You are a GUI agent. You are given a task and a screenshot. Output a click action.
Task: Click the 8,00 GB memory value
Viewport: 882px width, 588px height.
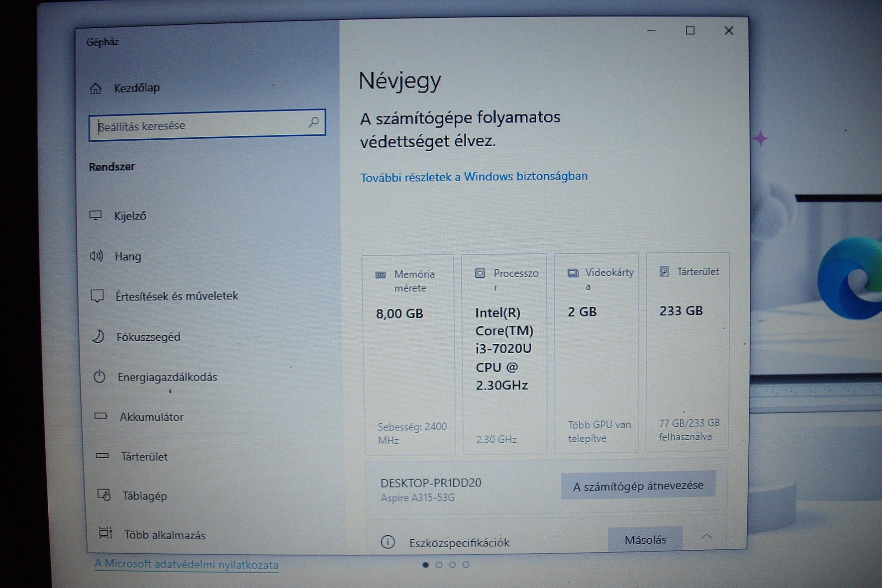click(x=399, y=313)
